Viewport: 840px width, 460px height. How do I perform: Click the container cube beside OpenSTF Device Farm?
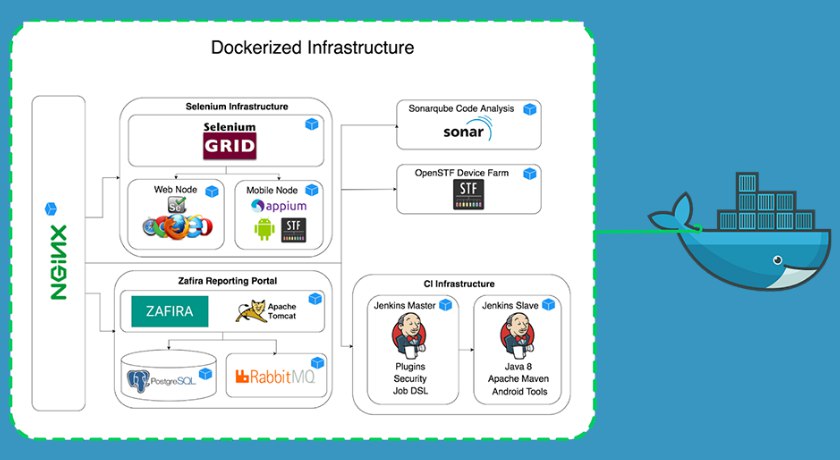[x=530, y=174]
